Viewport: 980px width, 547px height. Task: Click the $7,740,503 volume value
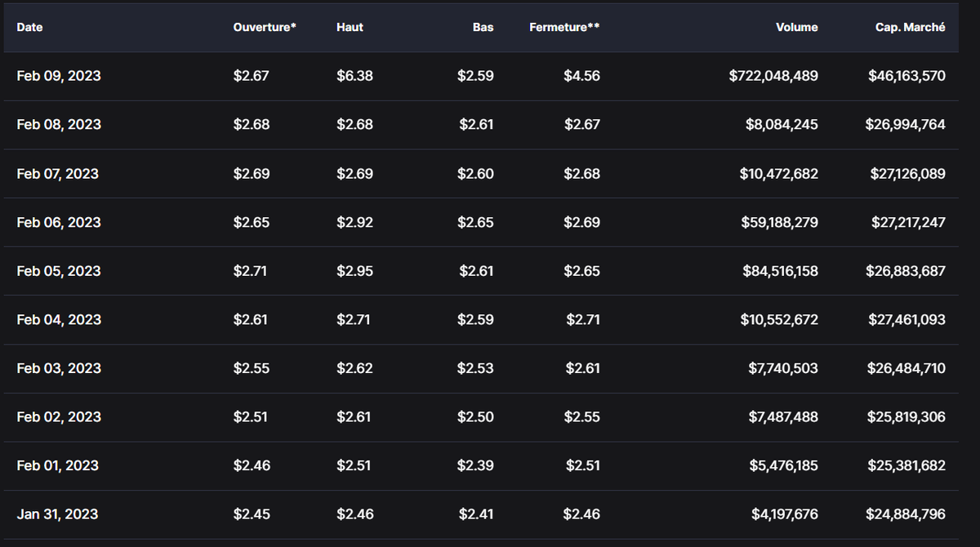(x=783, y=368)
